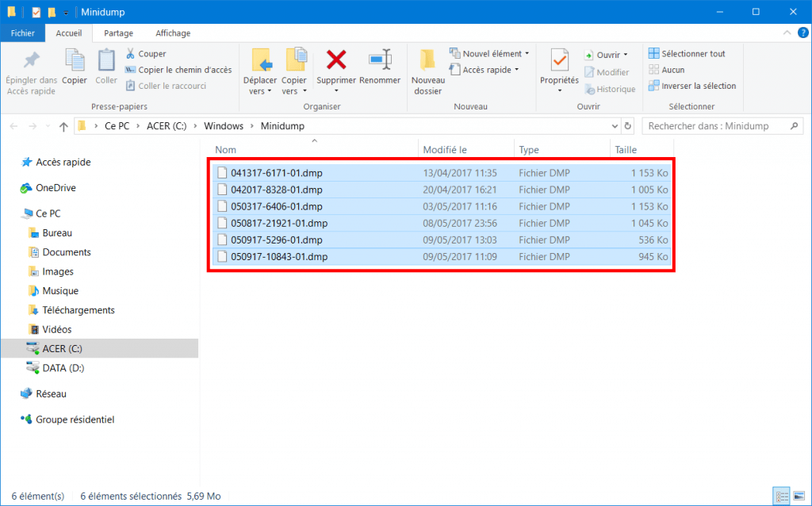Switch to details view icon
Viewport: 812px width, 506px height.
[x=781, y=496]
